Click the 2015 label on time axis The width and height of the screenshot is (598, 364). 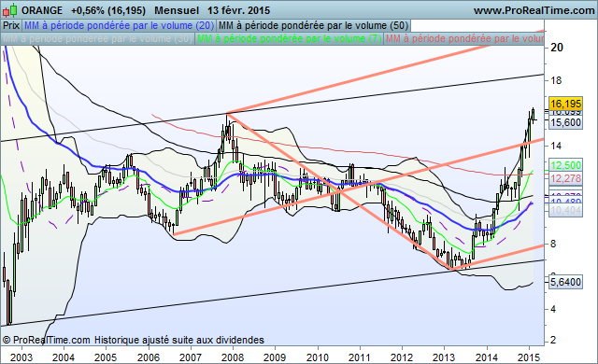pos(529,357)
